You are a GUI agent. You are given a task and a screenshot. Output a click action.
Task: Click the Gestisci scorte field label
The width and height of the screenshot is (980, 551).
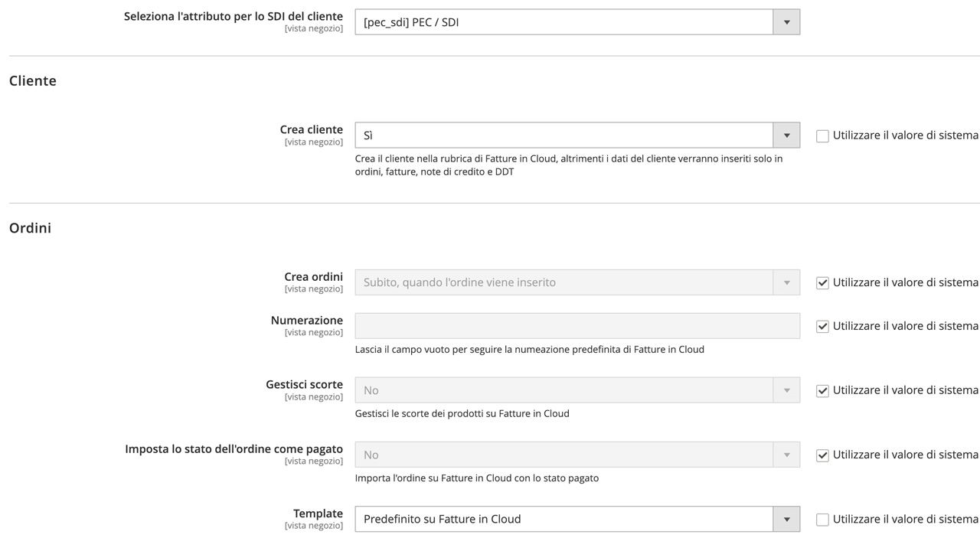click(x=305, y=384)
